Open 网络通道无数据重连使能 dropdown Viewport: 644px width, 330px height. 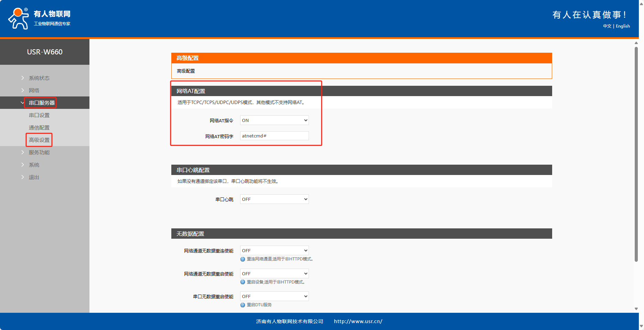(274, 251)
